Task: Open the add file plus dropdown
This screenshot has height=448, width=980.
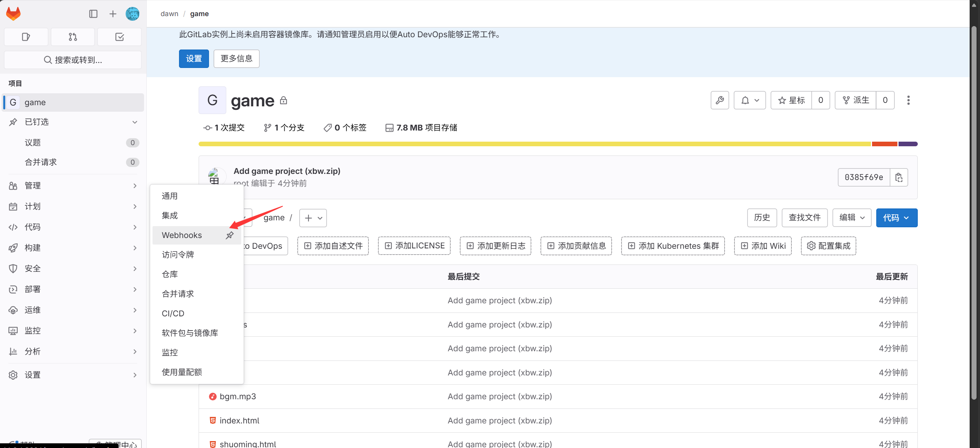Action: (x=313, y=218)
